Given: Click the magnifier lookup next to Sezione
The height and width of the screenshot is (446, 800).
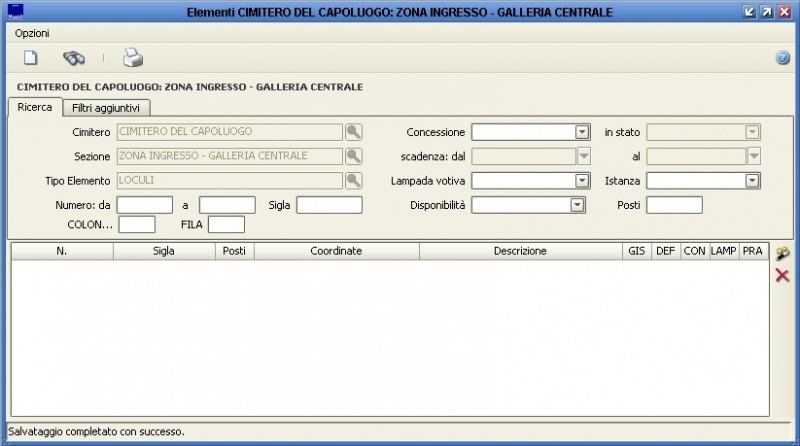Looking at the screenshot, I should pyautogui.click(x=354, y=156).
